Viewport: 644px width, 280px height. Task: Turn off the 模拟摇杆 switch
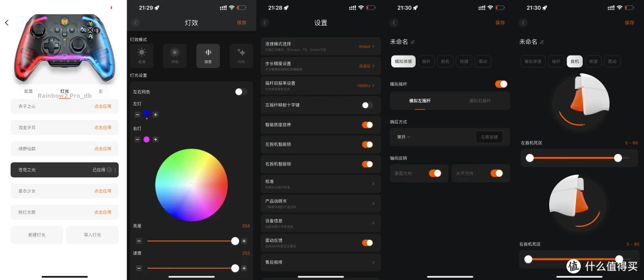[x=501, y=84]
